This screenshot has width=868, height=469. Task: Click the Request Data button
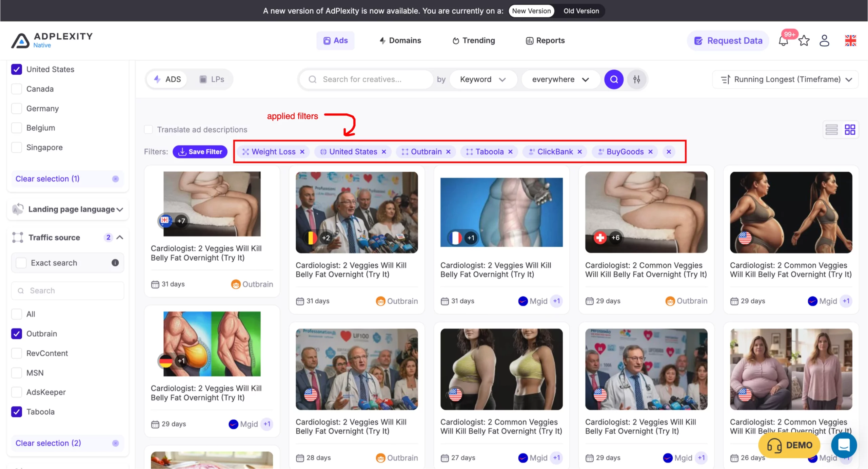pyautogui.click(x=728, y=41)
